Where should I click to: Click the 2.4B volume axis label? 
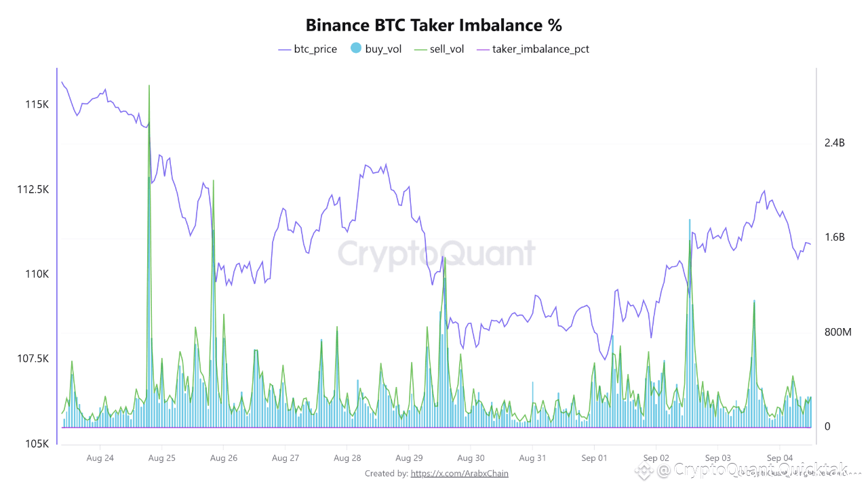835,143
